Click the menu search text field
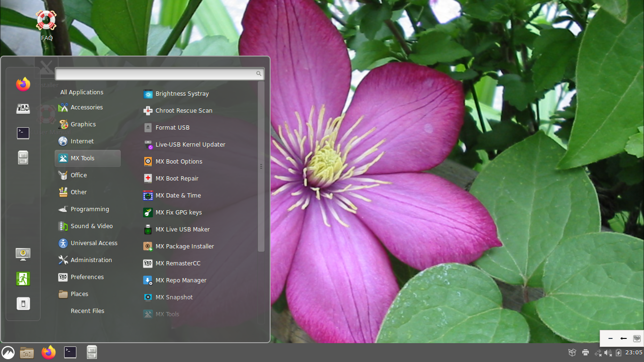The image size is (644, 362). point(156,74)
